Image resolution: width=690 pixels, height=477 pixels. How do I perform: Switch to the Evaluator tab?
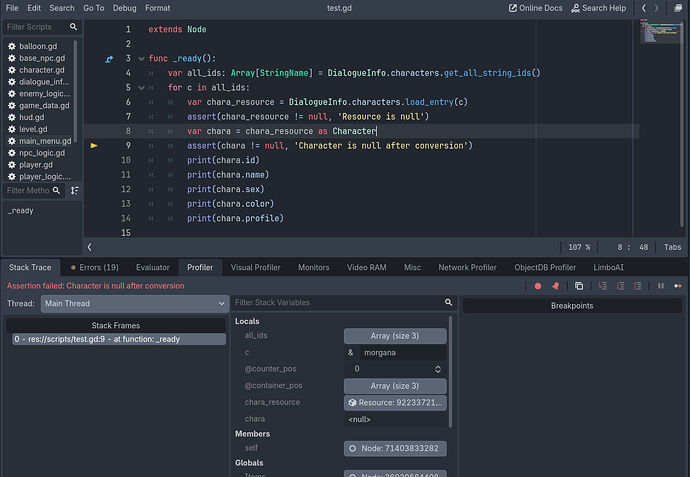153,268
